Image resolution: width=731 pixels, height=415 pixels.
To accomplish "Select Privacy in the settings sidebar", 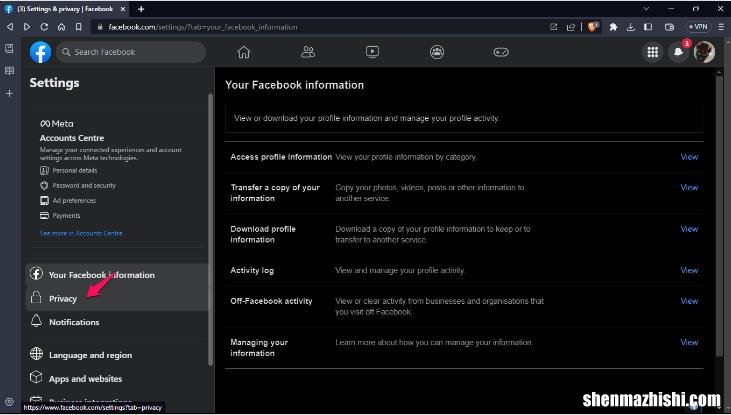I will coord(62,298).
